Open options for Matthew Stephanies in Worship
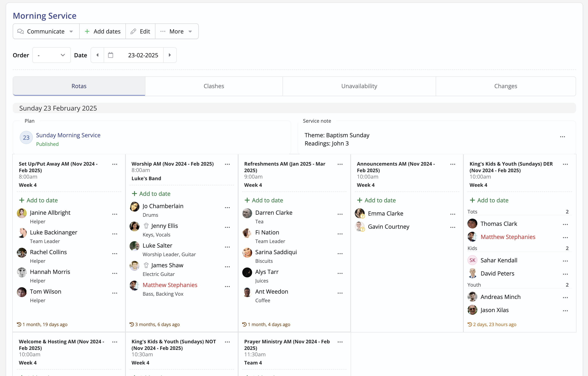This screenshot has height=376, width=588. [227, 286]
